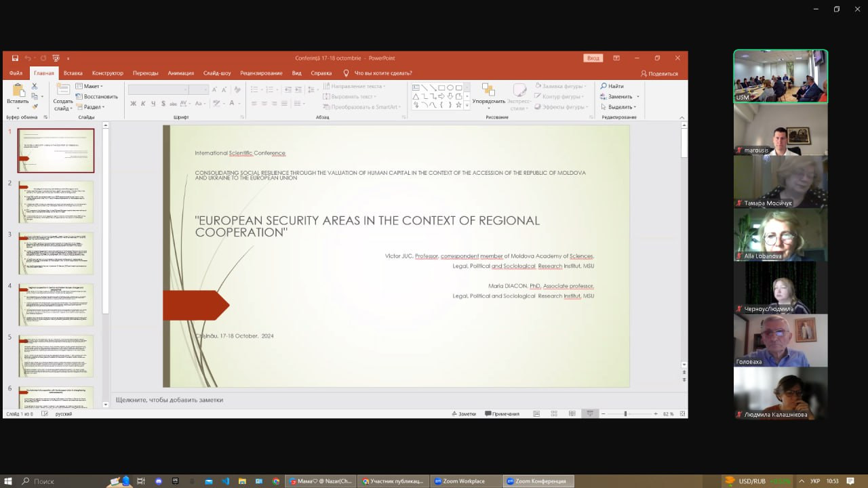Toggle the Comments (Примечания) pane

(x=502, y=413)
